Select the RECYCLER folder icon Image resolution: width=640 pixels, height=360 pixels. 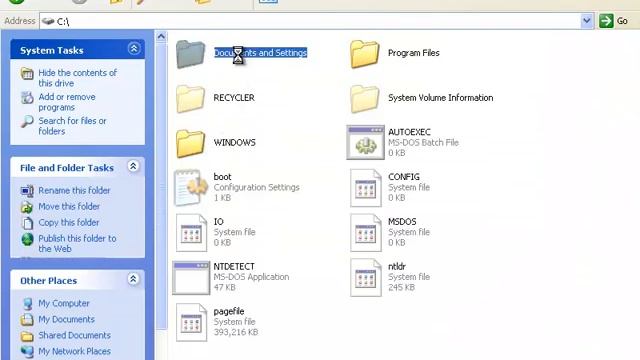(x=190, y=99)
